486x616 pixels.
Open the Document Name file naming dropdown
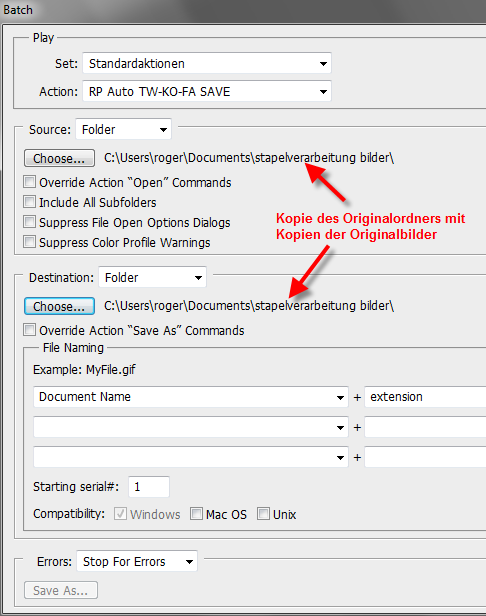tap(191, 397)
